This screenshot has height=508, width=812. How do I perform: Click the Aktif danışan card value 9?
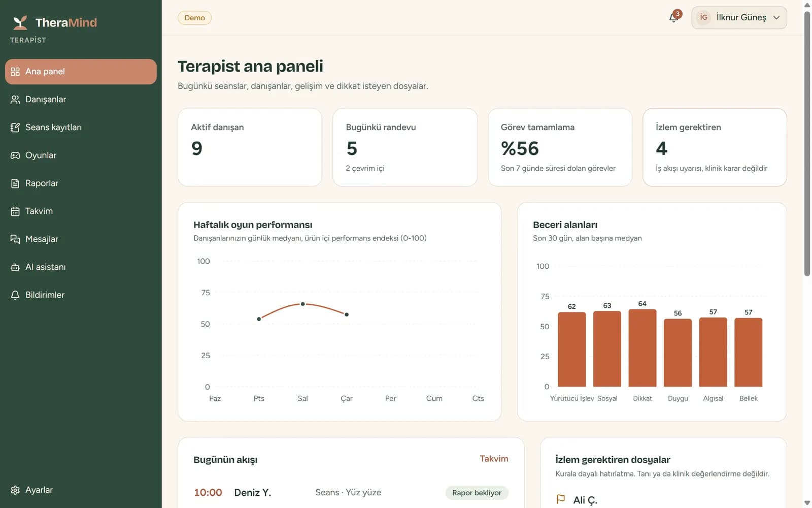pyautogui.click(x=197, y=148)
